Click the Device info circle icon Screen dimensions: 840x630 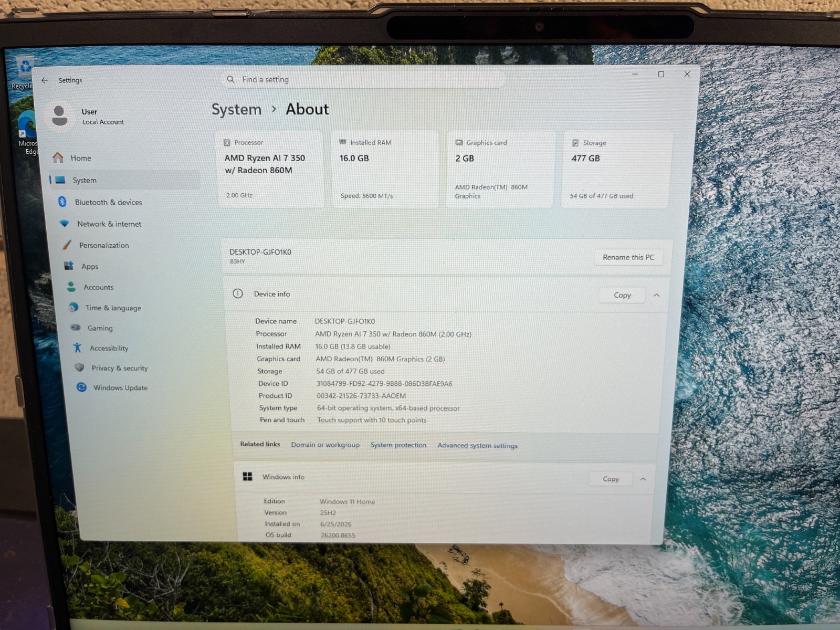click(x=238, y=293)
